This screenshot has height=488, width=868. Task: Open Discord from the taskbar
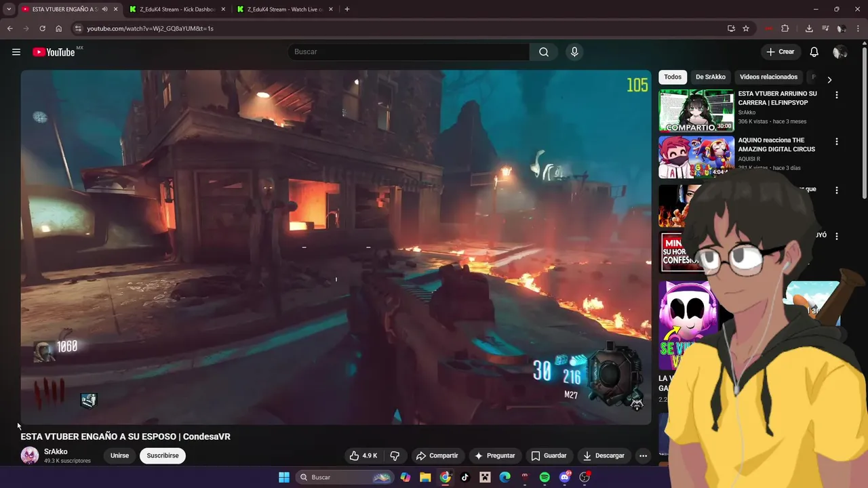pyautogui.click(x=565, y=477)
